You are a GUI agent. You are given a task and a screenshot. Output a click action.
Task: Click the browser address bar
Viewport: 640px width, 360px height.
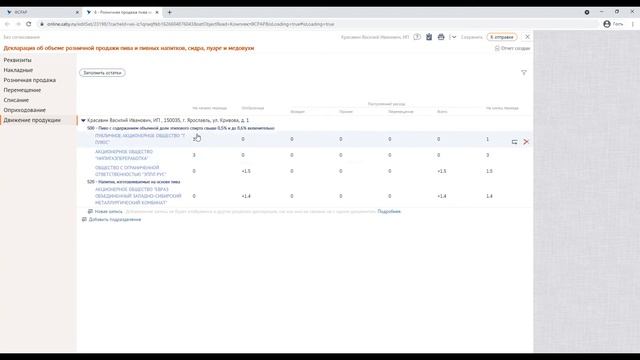pyautogui.click(x=318, y=24)
